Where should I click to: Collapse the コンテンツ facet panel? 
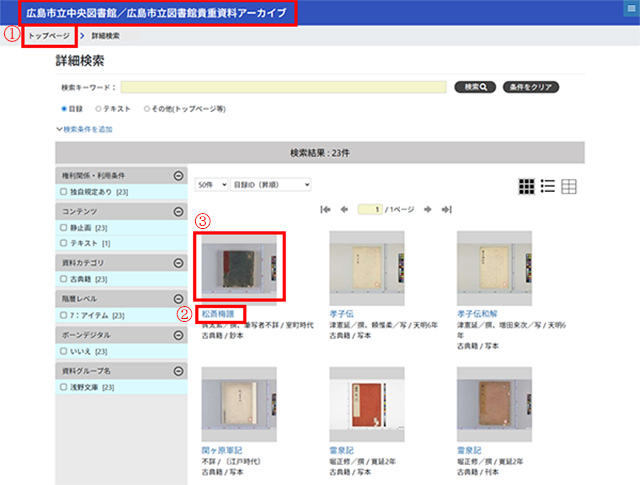point(178,211)
